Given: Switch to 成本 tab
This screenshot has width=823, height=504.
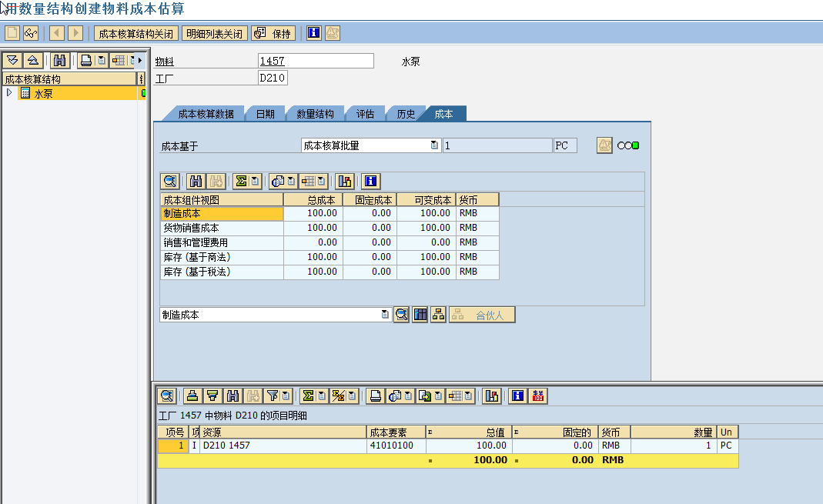Looking at the screenshot, I should 443,114.
